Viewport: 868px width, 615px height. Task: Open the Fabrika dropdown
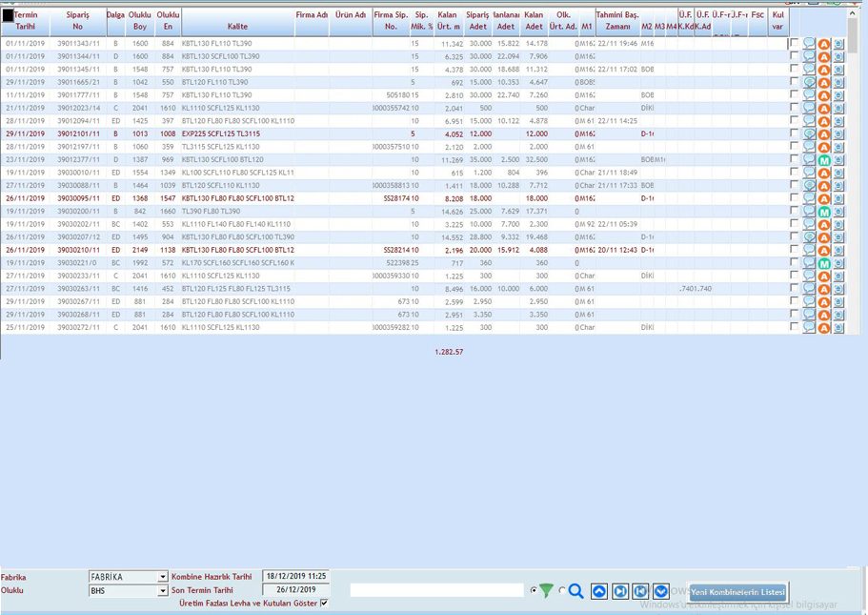pos(163,577)
